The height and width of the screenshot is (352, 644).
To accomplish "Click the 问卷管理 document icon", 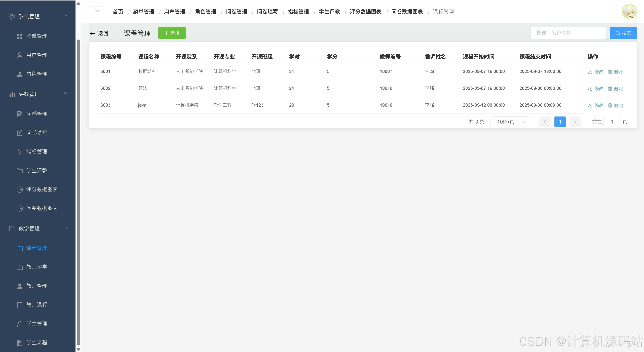I will pos(20,114).
